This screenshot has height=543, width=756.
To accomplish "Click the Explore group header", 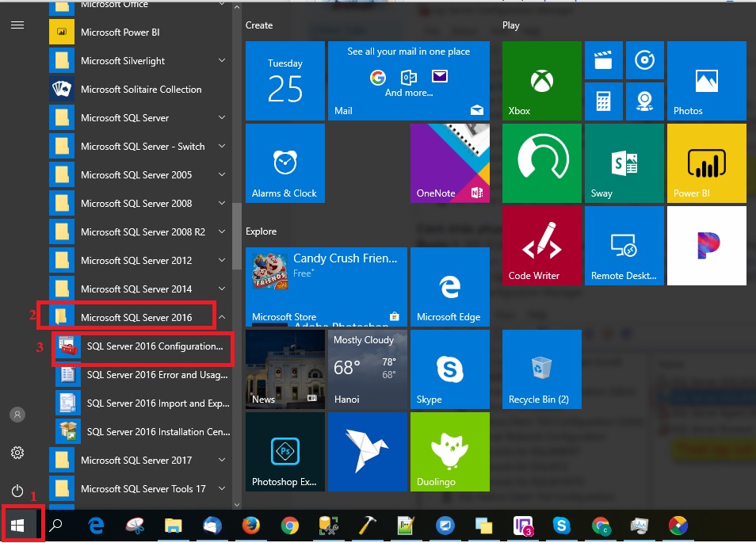I will tap(261, 231).
